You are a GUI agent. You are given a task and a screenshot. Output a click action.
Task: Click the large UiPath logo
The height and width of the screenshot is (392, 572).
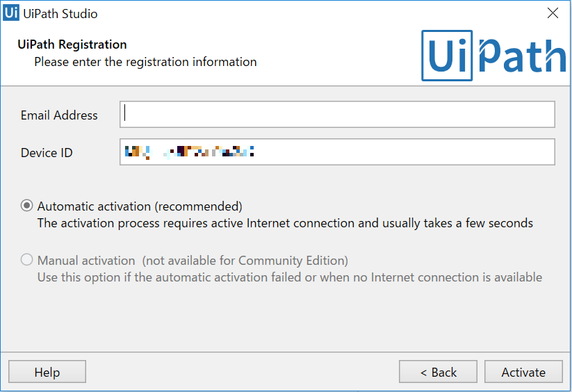pyautogui.click(x=493, y=56)
